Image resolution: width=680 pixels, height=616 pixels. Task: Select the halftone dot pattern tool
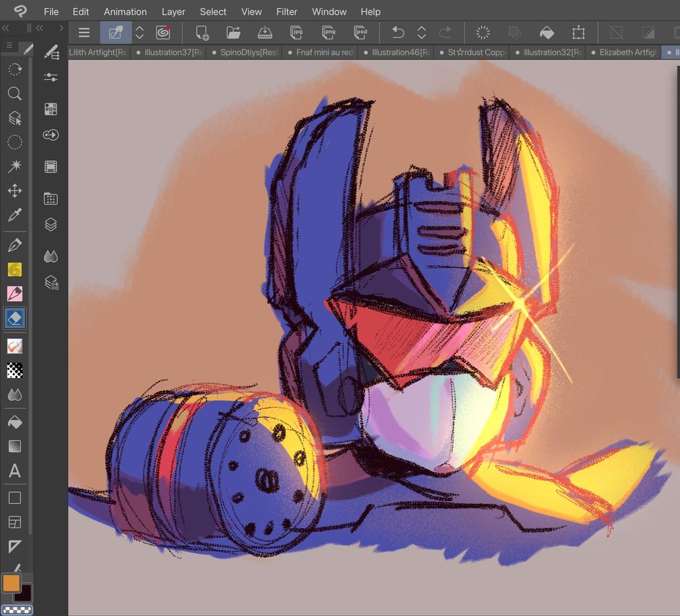[x=15, y=371]
